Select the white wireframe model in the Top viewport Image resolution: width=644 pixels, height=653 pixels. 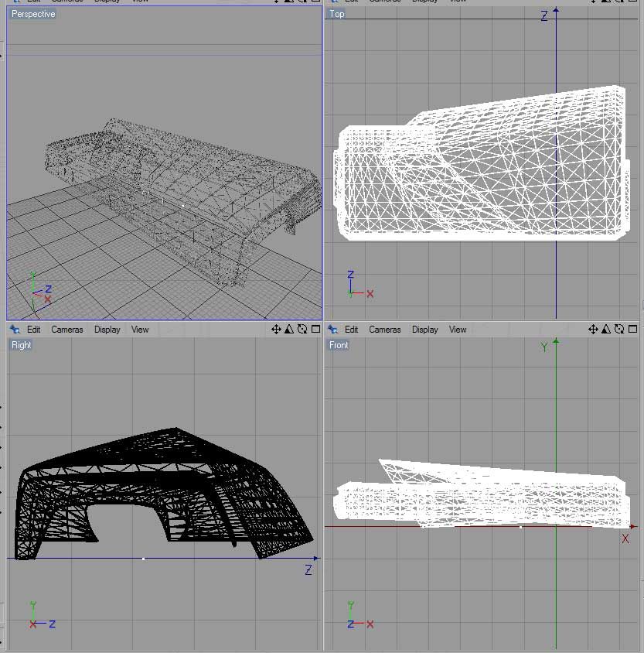point(482,163)
